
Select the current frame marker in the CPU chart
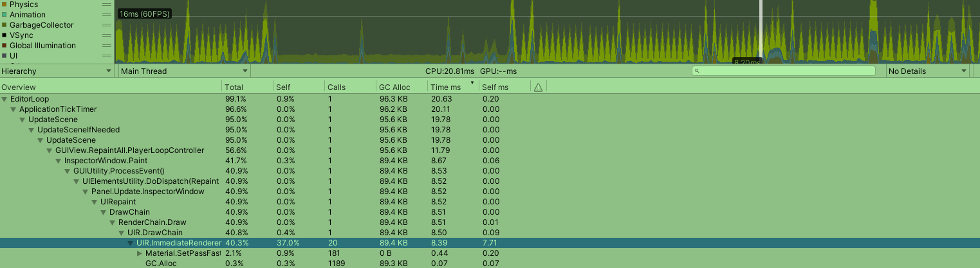(x=761, y=32)
